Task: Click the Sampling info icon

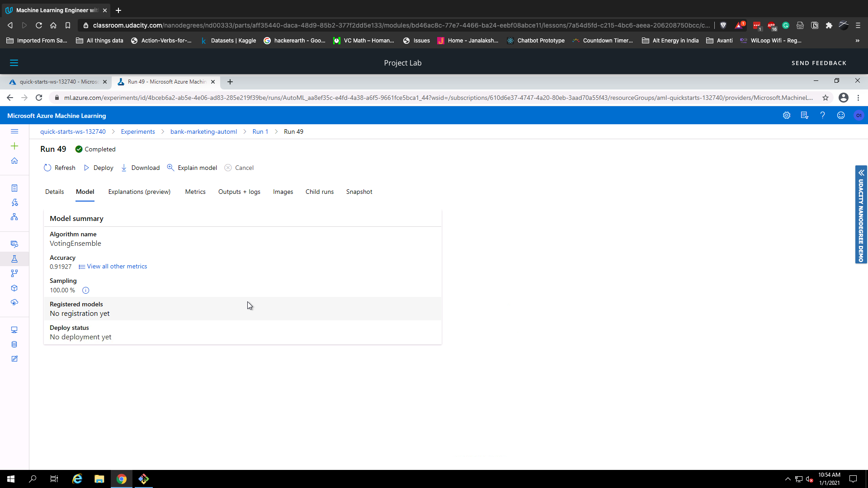Action: [x=85, y=291]
